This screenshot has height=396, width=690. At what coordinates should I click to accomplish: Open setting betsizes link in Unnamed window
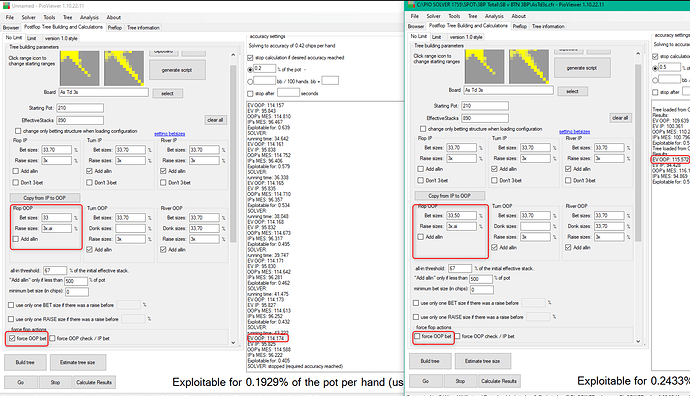(x=170, y=133)
